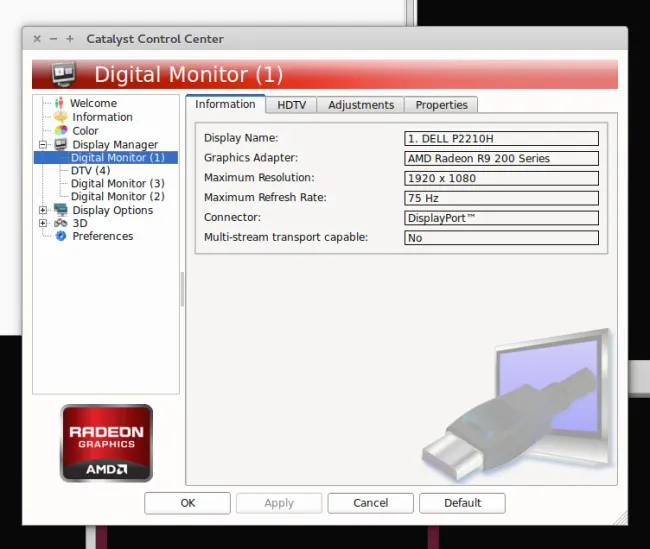Image resolution: width=650 pixels, height=549 pixels.
Task: Select Preferences in the tree
Action: pos(103,236)
